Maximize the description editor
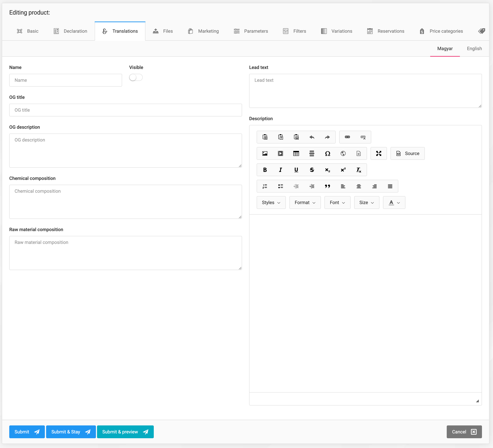 (x=378, y=153)
